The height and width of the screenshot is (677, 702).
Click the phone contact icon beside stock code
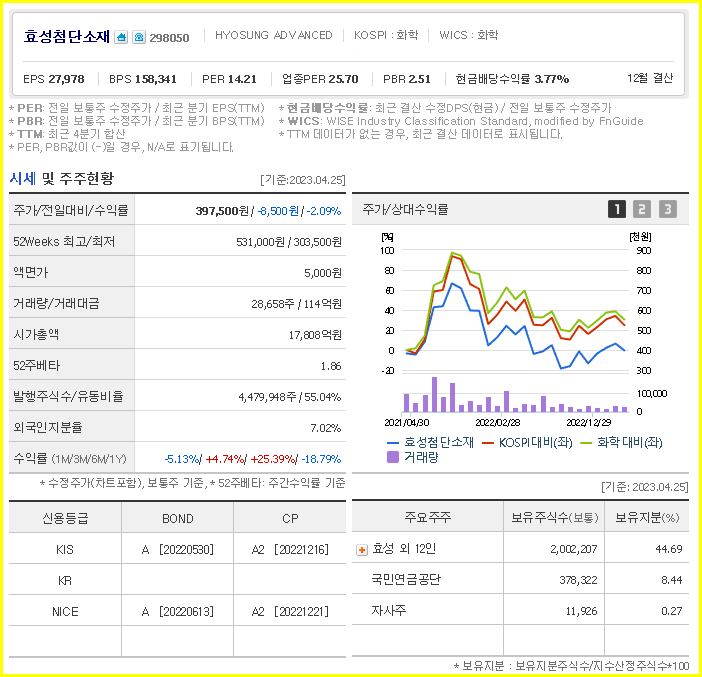(139, 37)
